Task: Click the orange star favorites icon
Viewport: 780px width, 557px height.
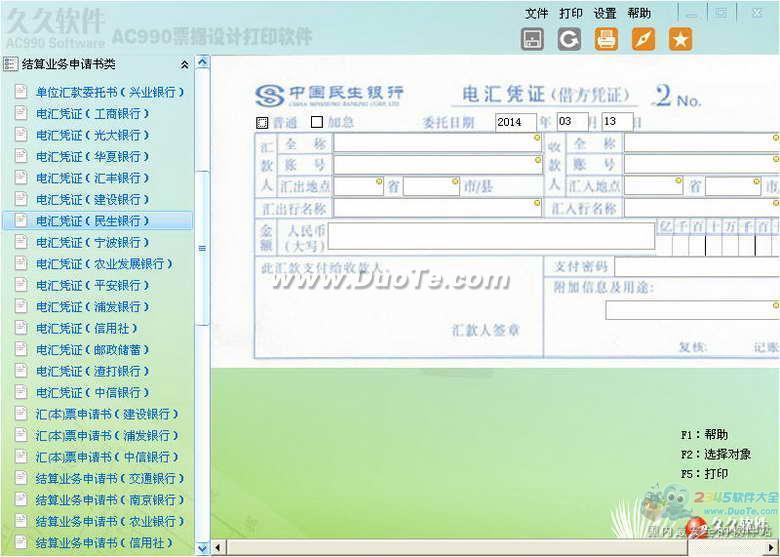Action: (x=680, y=39)
